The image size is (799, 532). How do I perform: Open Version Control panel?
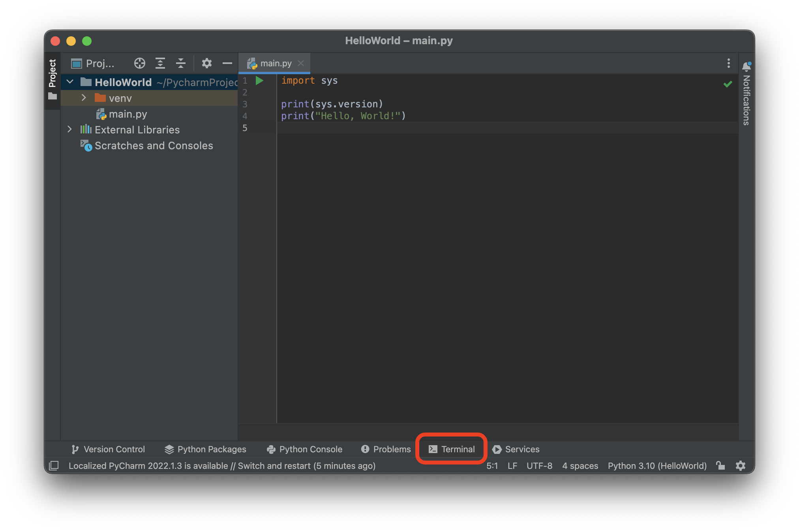(x=109, y=449)
